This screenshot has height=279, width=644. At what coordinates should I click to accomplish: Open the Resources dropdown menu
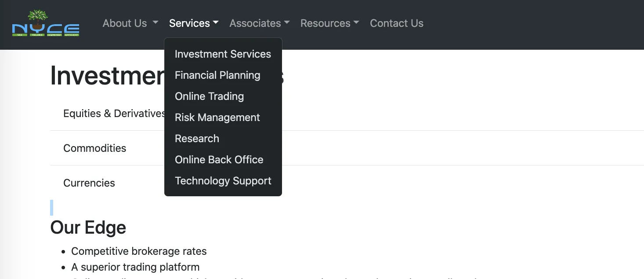tap(329, 23)
